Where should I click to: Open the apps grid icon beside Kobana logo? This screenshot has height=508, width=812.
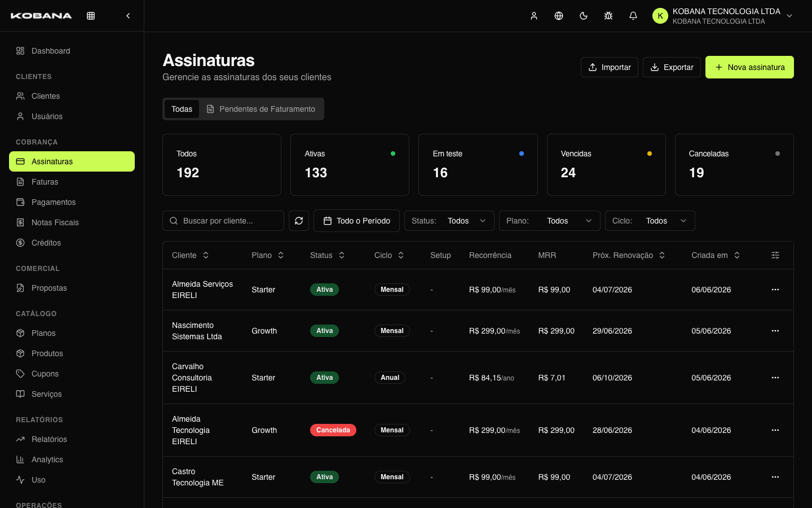click(x=91, y=16)
